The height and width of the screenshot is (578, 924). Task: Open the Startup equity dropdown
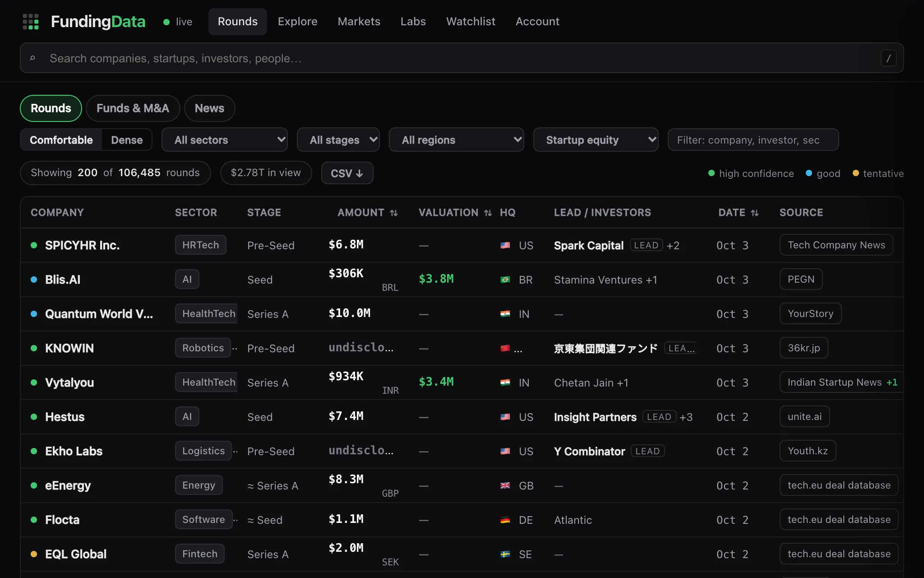pyautogui.click(x=596, y=140)
